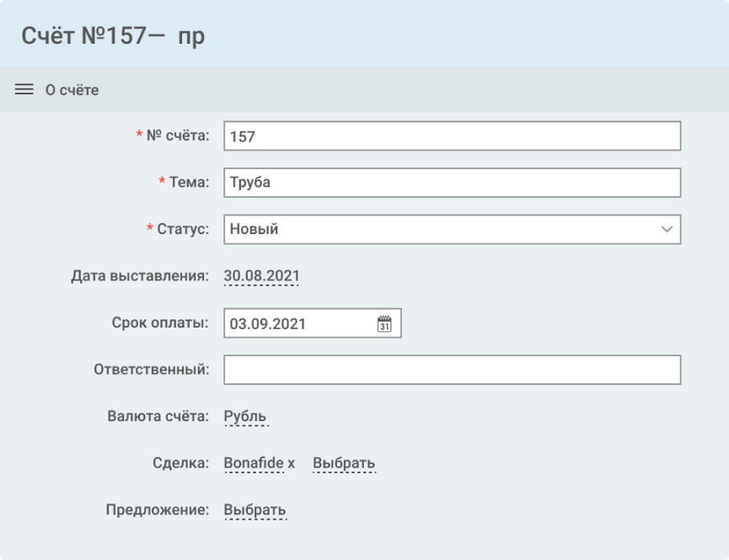Image resolution: width=729 pixels, height=560 pixels.
Task: Click the № счёта field containing 157
Action: click(452, 136)
